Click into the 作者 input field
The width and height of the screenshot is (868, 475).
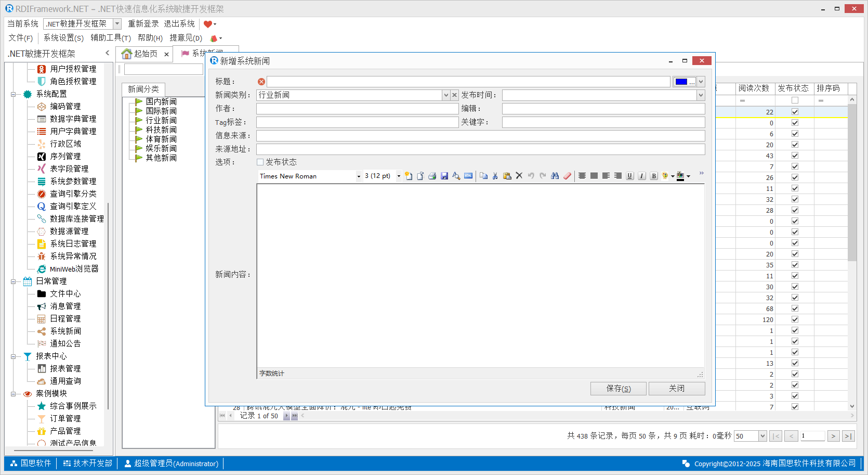point(357,109)
